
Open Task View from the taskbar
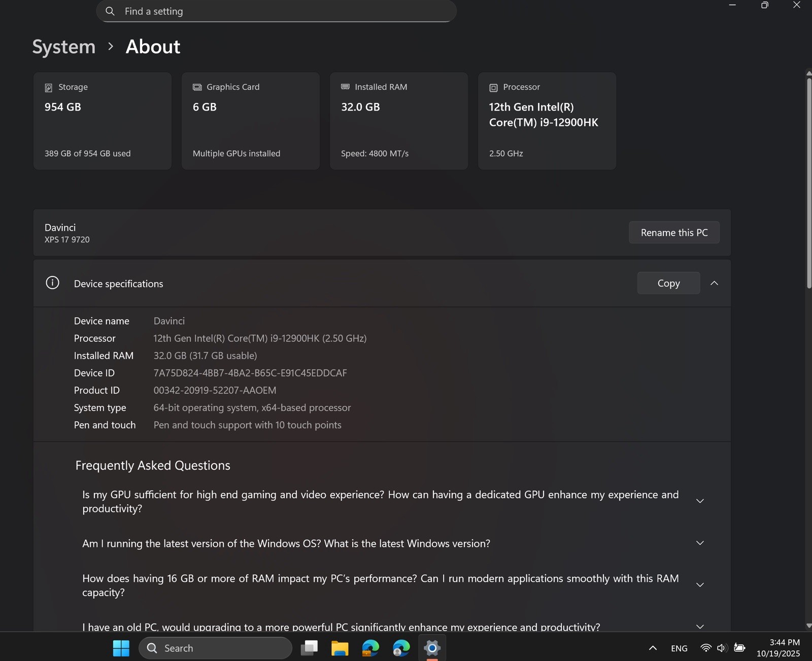coord(309,648)
